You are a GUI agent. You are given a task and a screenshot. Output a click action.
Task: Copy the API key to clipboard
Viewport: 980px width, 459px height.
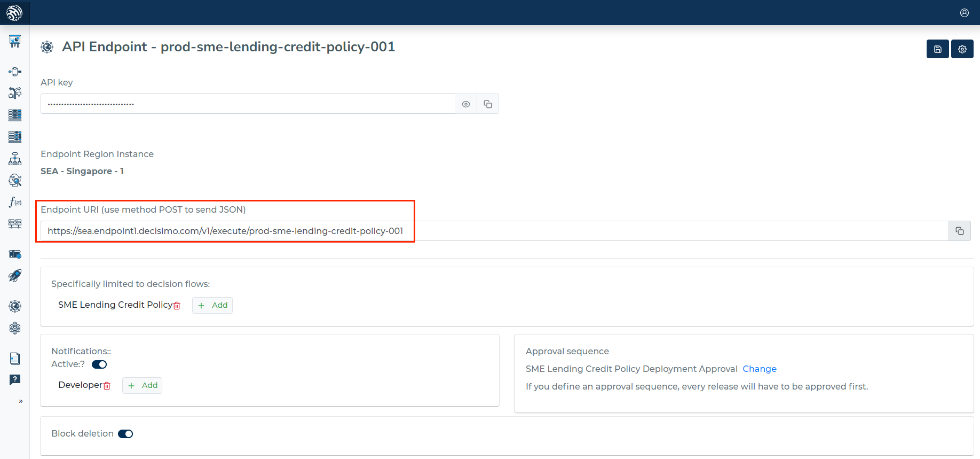488,104
